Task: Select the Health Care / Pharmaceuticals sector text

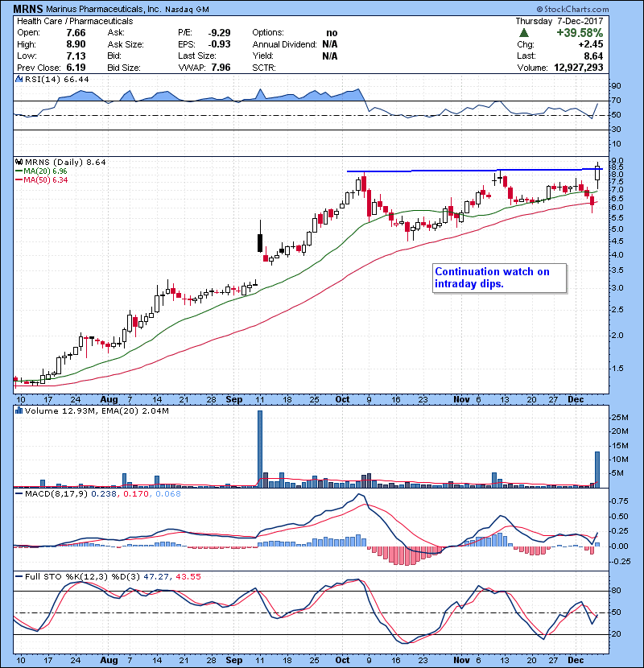Action: (75, 21)
